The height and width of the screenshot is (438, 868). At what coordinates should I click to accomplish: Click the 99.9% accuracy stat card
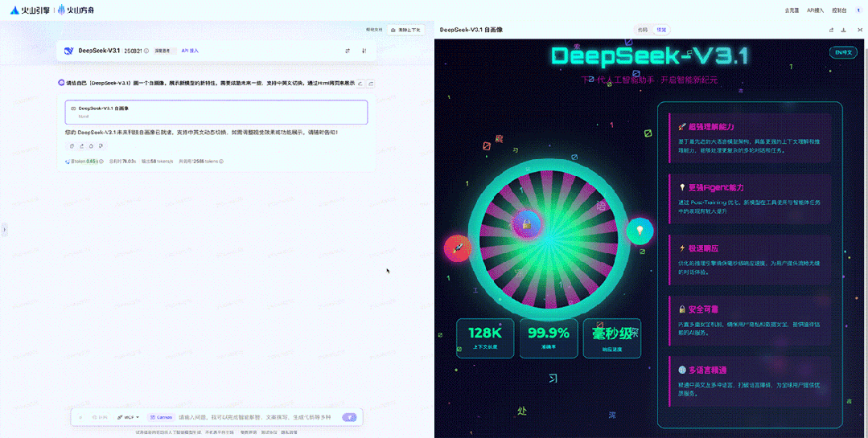[549, 338]
